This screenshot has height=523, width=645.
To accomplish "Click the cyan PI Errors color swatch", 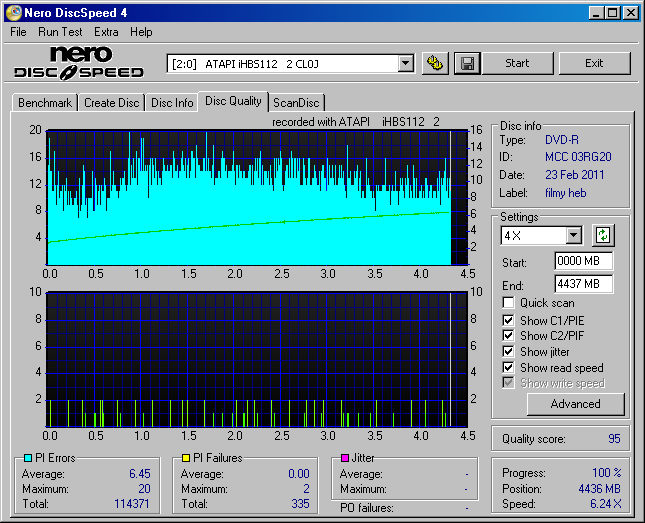I will click(x=28, y=458).
